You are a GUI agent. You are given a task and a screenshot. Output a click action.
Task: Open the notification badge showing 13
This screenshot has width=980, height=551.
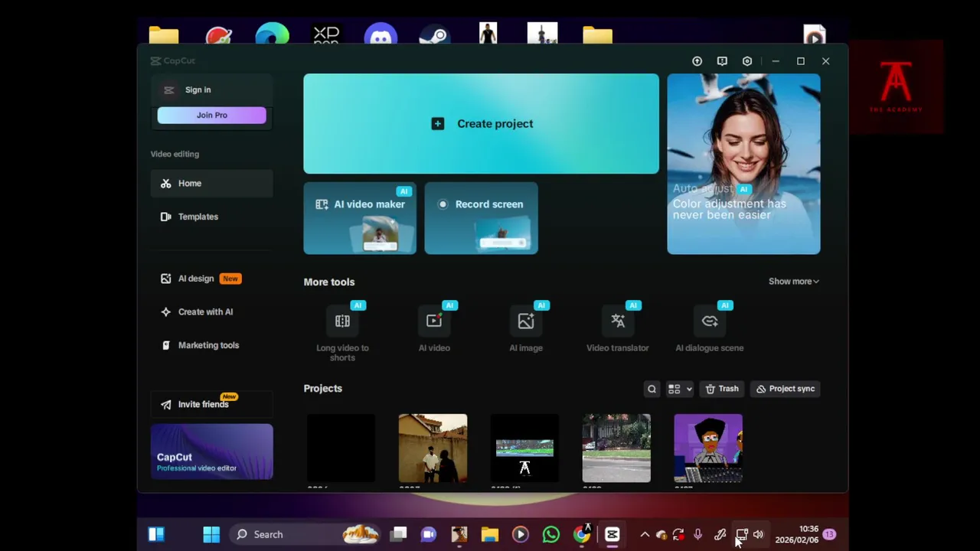coord(829,534)
